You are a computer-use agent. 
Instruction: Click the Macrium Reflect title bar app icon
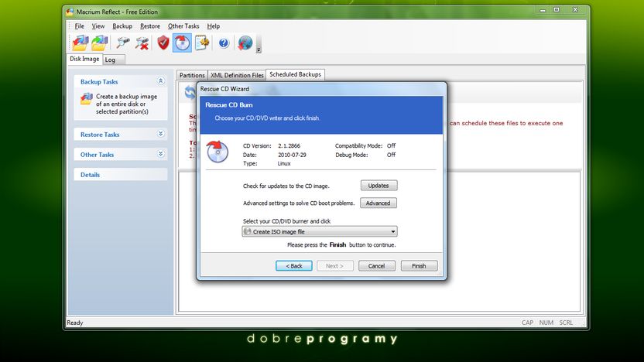pos(70,12)
